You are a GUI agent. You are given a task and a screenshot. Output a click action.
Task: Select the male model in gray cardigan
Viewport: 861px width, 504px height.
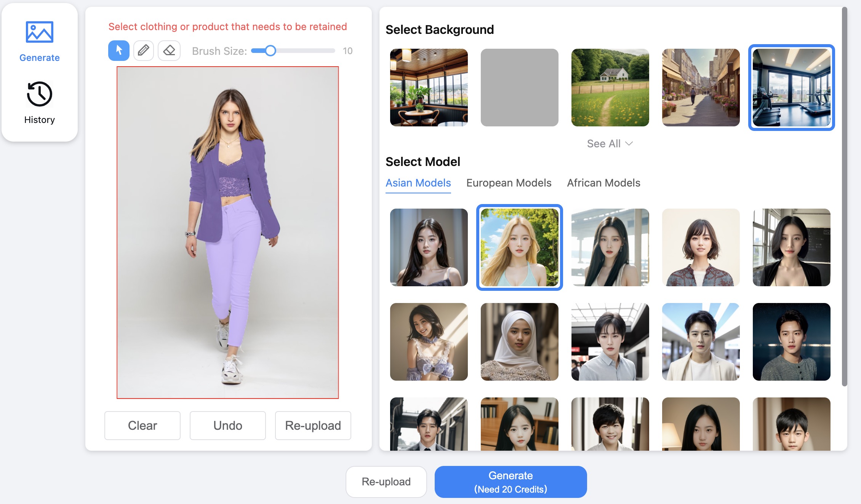click(x=792, y=342)
